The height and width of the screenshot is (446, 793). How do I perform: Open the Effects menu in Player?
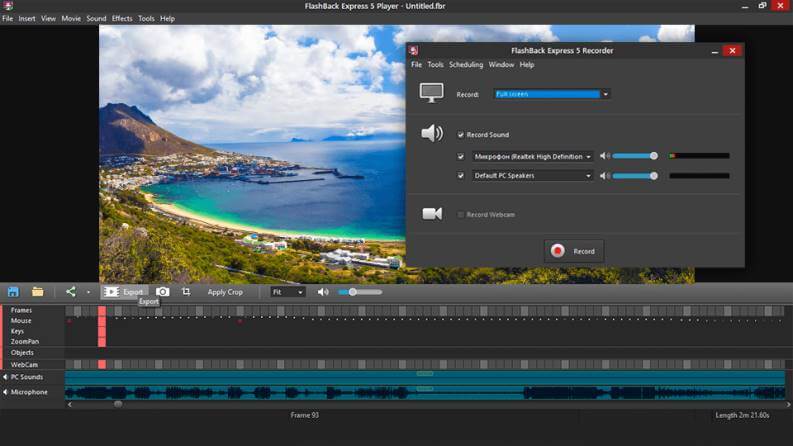click(122, 19)
